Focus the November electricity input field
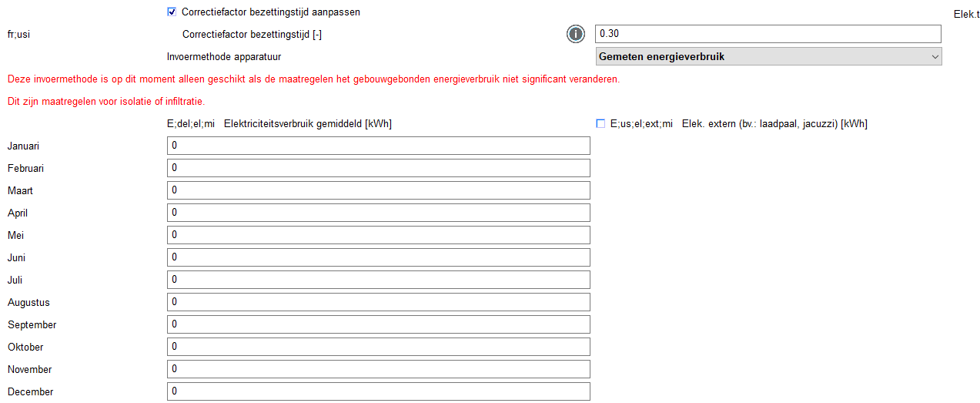Screen dimensions: 980x403 (378, 369)
